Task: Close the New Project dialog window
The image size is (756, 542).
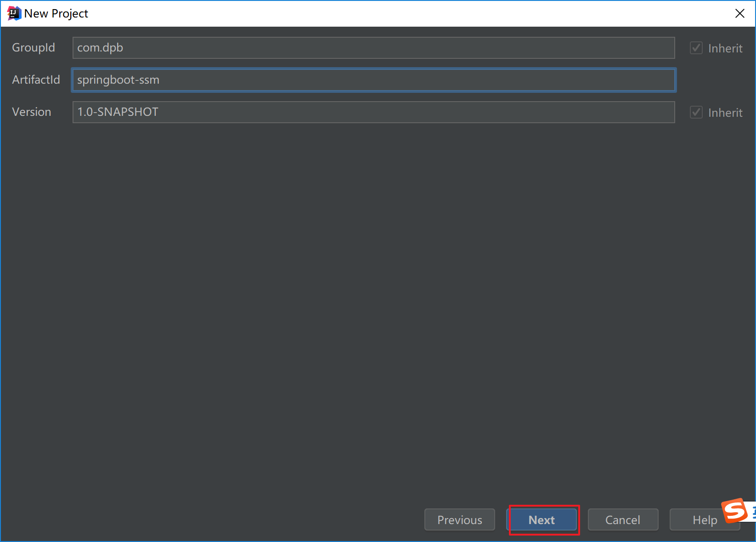Action: coord(739,13)
